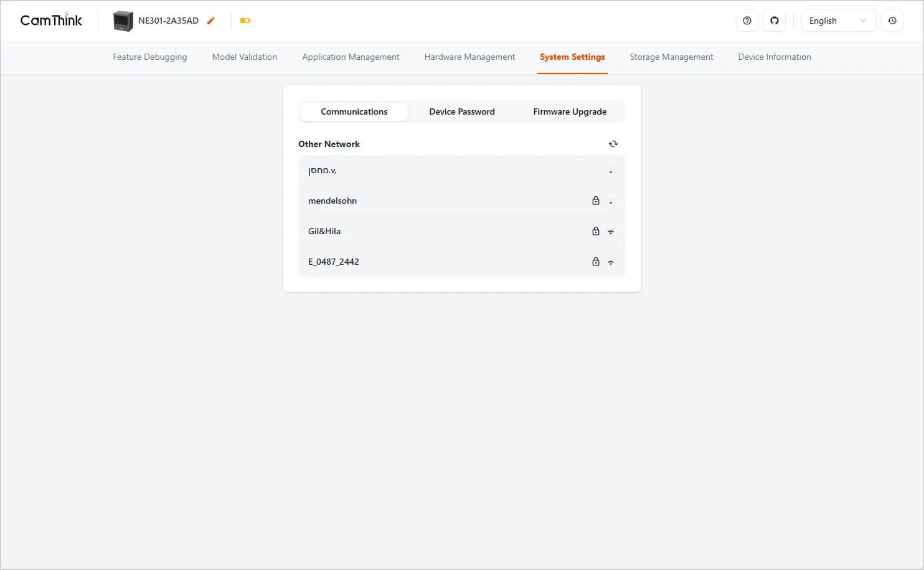Click lock icon on Gil&Hila row
The height and width of the screenshot is (570, 924).
596,231
